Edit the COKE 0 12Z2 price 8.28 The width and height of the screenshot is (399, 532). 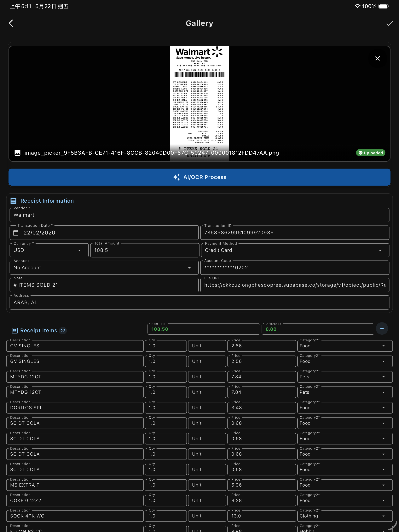click(262, 500)
